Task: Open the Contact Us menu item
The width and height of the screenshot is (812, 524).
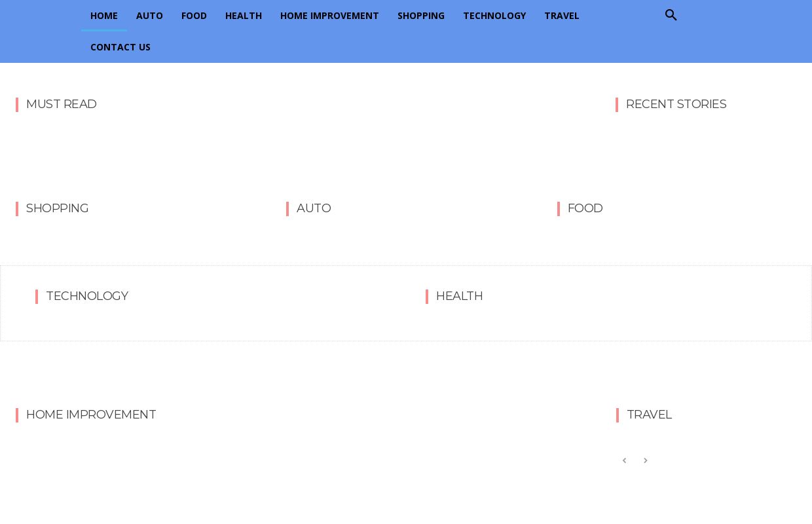Action: (120, 47)
